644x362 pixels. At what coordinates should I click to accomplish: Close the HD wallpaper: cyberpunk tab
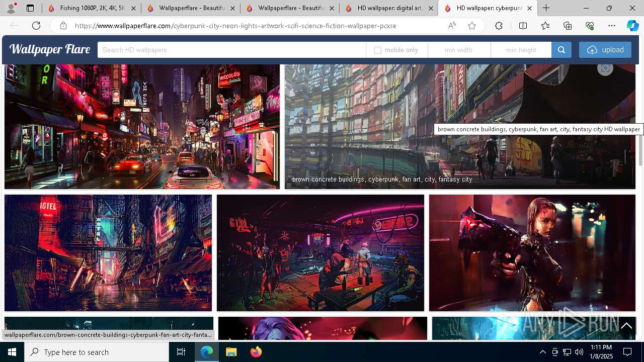click(x=529, y=8)
